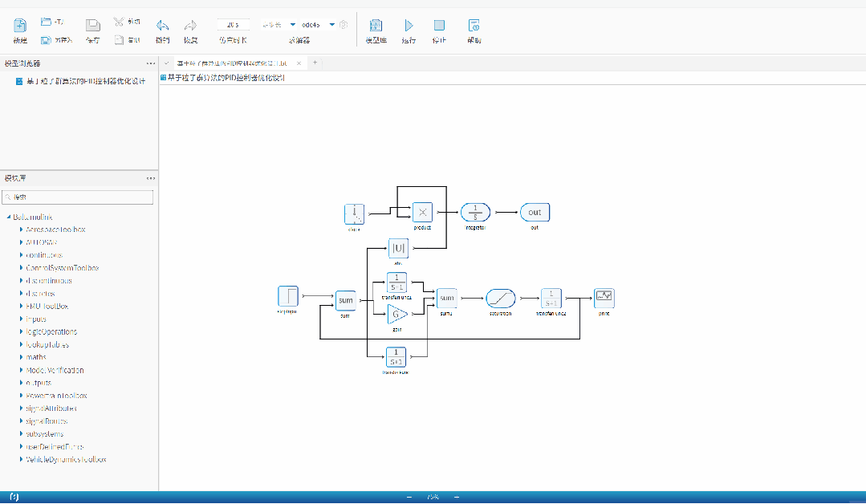Viewport: 866px width, 504px height.
Task: Click the simulation duration input field
Action: [x=233, y=25]
